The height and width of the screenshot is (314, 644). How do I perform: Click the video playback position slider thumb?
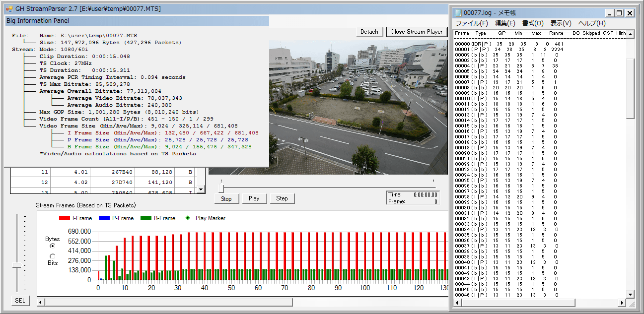[221, 188]
